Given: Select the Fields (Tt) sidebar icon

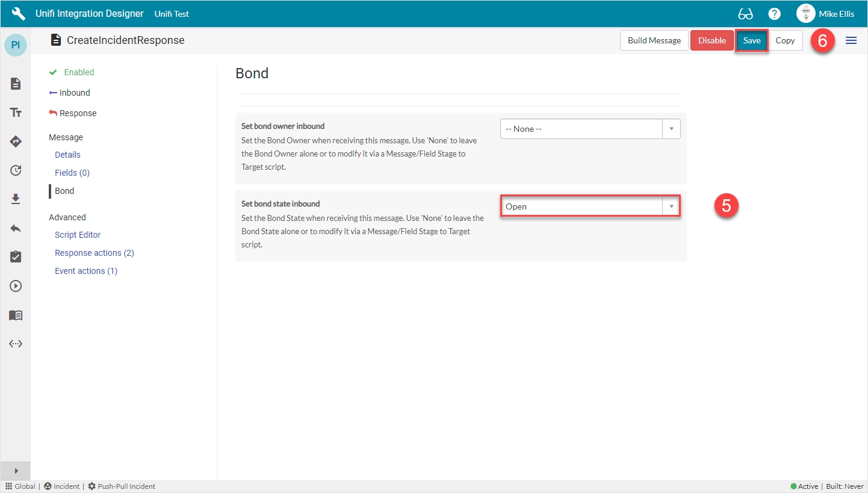Looking at the screenshot, I should (16, 113).
